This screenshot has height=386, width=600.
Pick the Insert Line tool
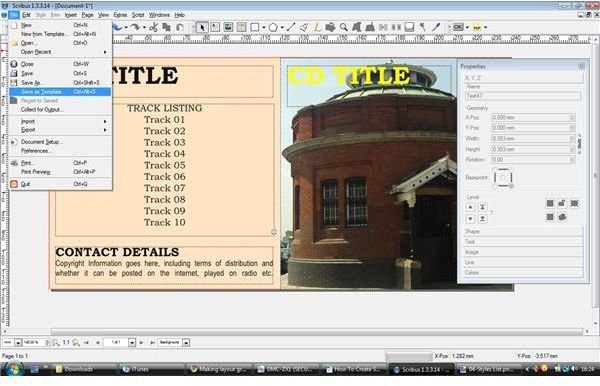coord(291,27)
